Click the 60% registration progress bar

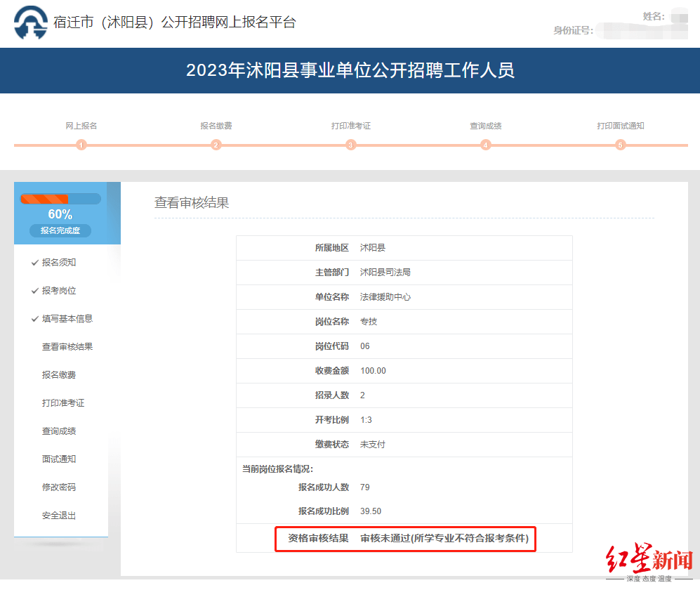pyautogui.click(x=60, y=199)
